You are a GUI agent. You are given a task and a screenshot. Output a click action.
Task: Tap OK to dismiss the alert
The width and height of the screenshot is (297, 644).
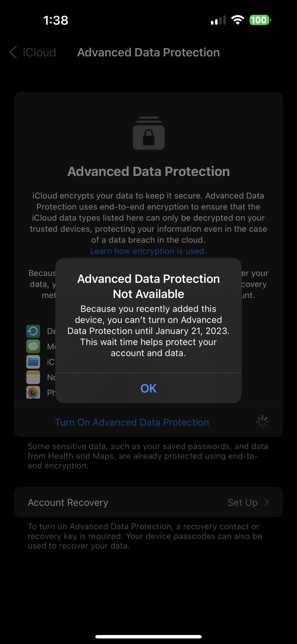point(148,388)
